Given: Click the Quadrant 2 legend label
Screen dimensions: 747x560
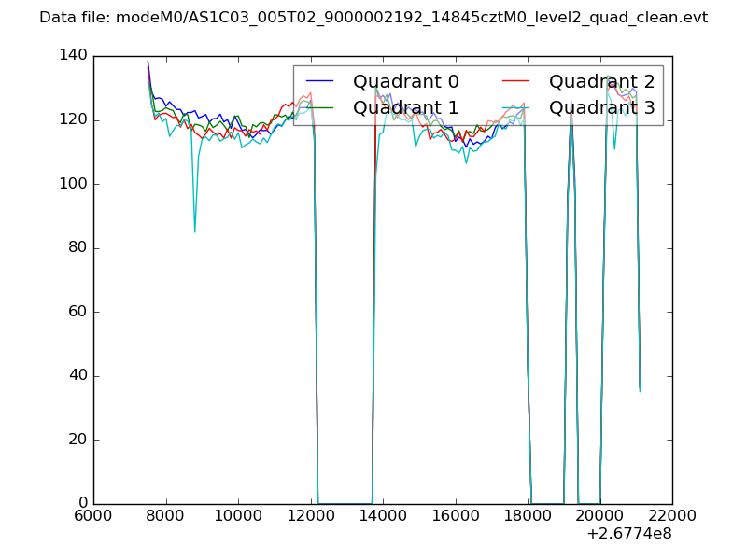Looking at the screenshot, I should point(601,81).
